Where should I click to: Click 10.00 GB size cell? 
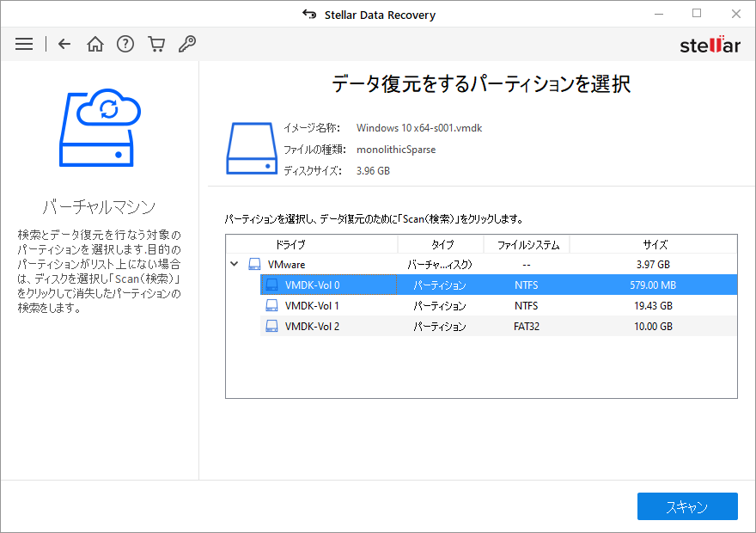coord(653,327)
